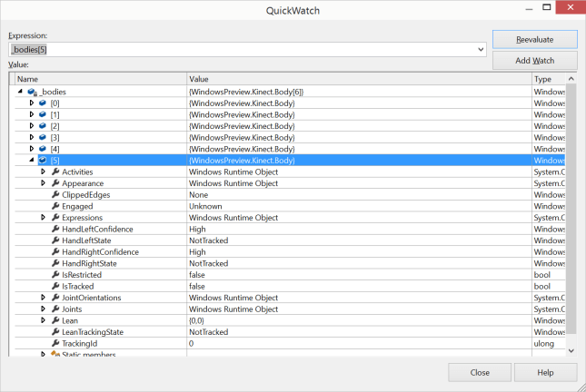Click the wrench icon next to TrackingId
This screenshot has width=586, height=392.
(x=55, y=344)
